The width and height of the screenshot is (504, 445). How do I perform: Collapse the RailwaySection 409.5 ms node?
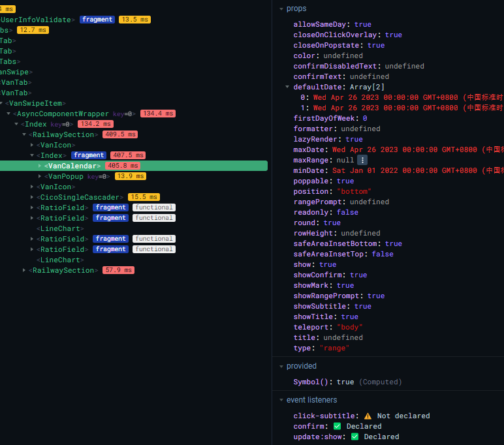(24, 134)
